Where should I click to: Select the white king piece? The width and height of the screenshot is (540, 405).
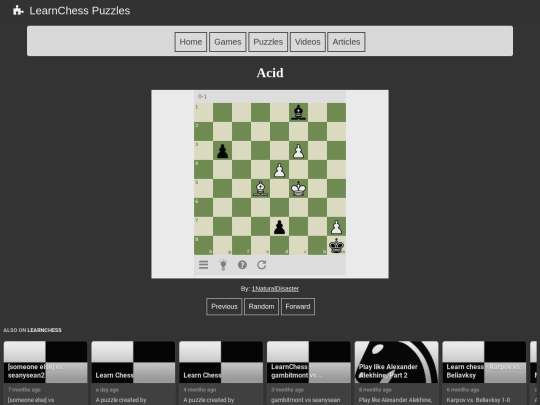pyautogui.click(x=298, y=188)
